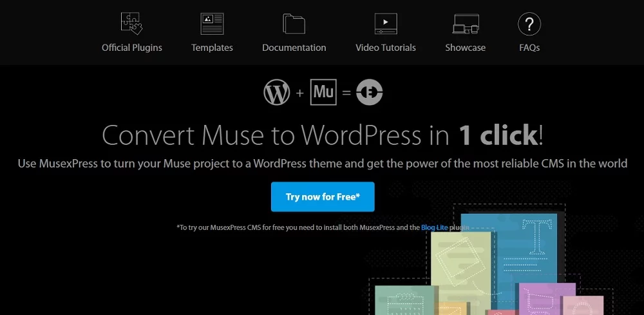Click the purple document card illustration

click(546, 298)
